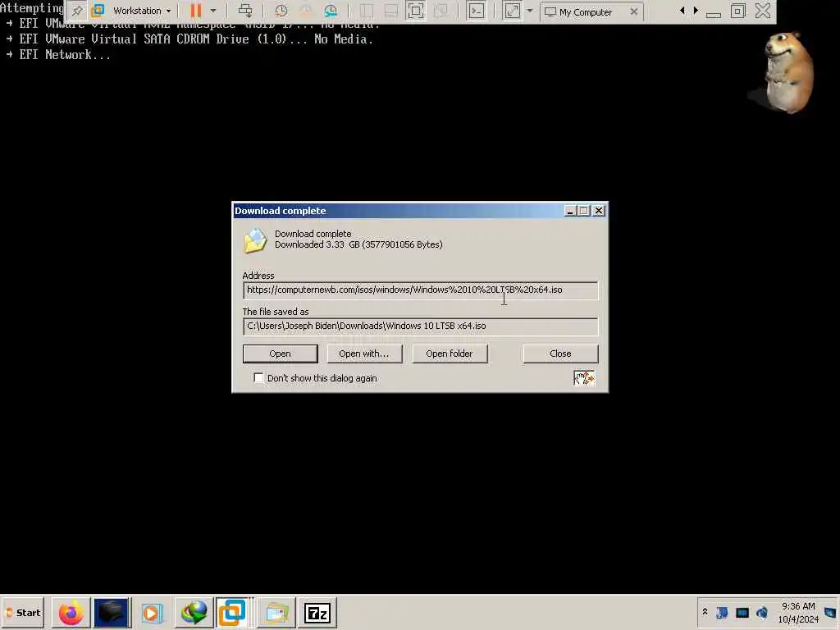The height and width of the screenshot is (630, 840).
Task: Click the download folder icon in dialog
Action: [x=256, y=240]
